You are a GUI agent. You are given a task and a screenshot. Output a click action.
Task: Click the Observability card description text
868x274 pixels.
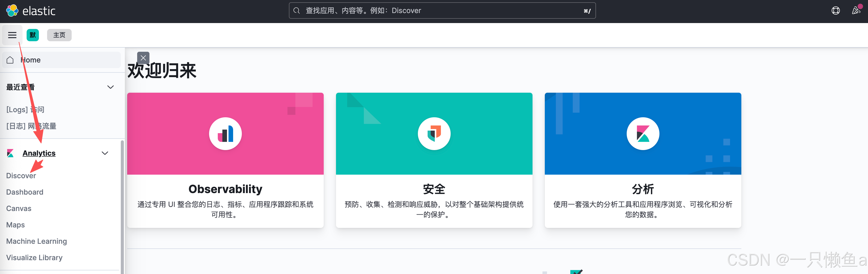[225, 210]
